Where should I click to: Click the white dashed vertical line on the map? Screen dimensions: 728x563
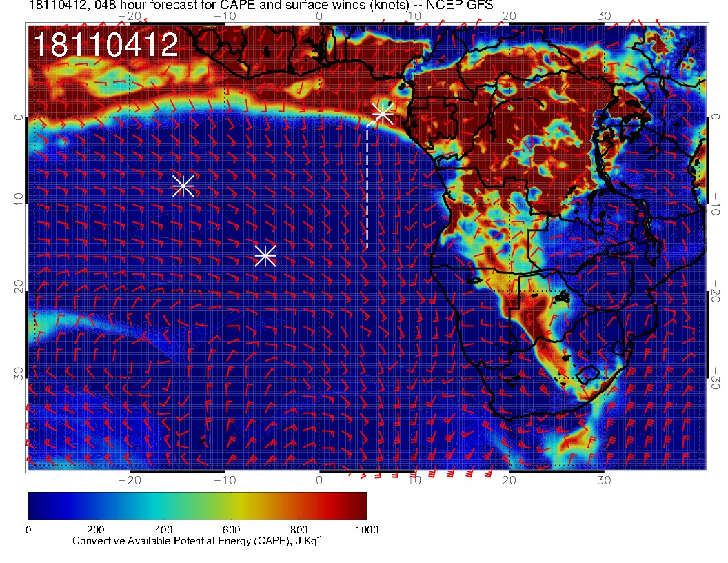[367, 187]
